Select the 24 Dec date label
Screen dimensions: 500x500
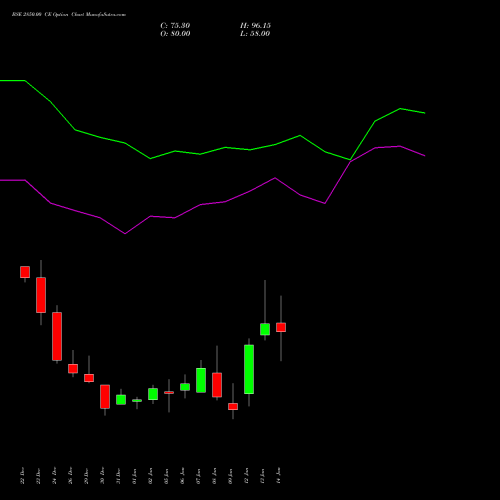[54, 476]
